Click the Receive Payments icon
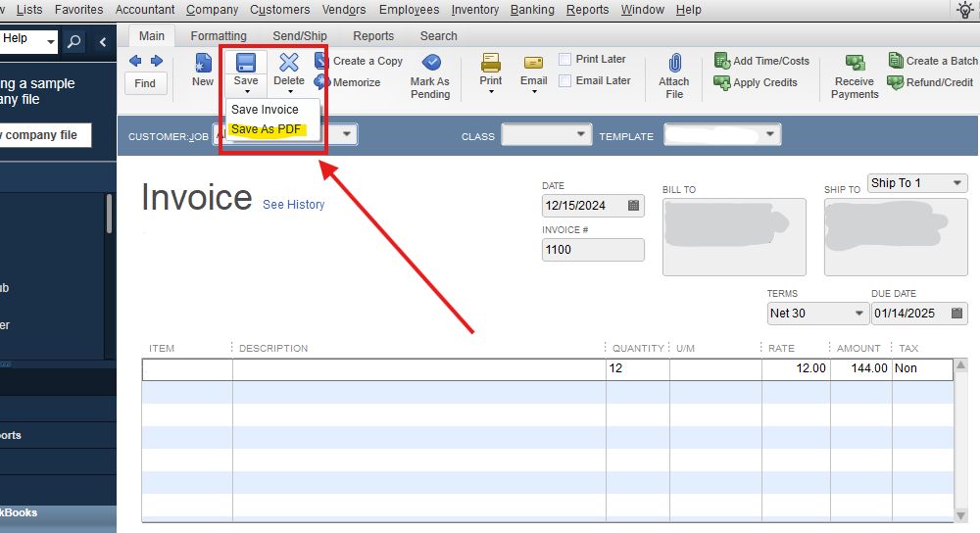This screenshot has width=980, height=533. click(855, 64)
